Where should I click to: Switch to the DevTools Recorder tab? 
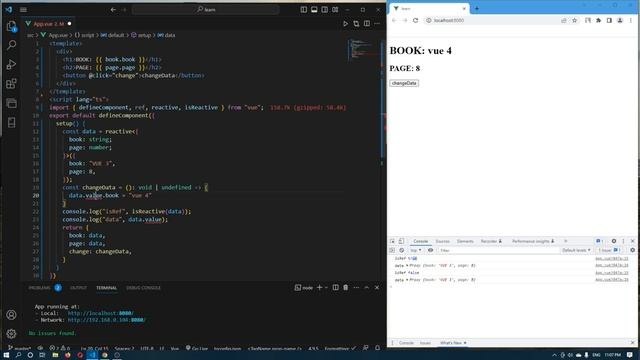491,241
